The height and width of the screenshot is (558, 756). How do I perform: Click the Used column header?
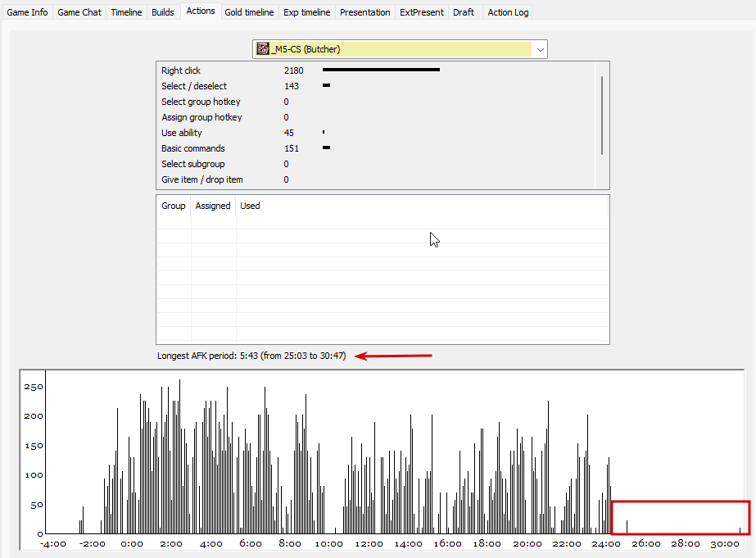(x=250, y=206)
